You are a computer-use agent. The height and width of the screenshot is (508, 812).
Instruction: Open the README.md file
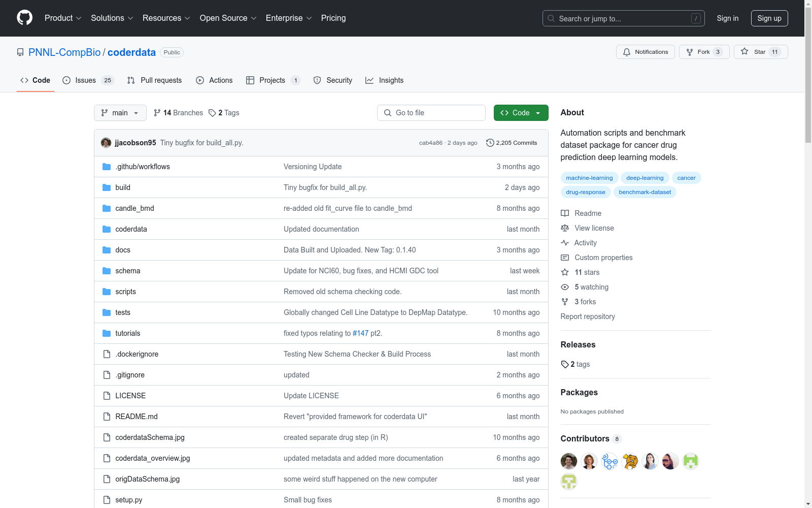tap(137, 417)
